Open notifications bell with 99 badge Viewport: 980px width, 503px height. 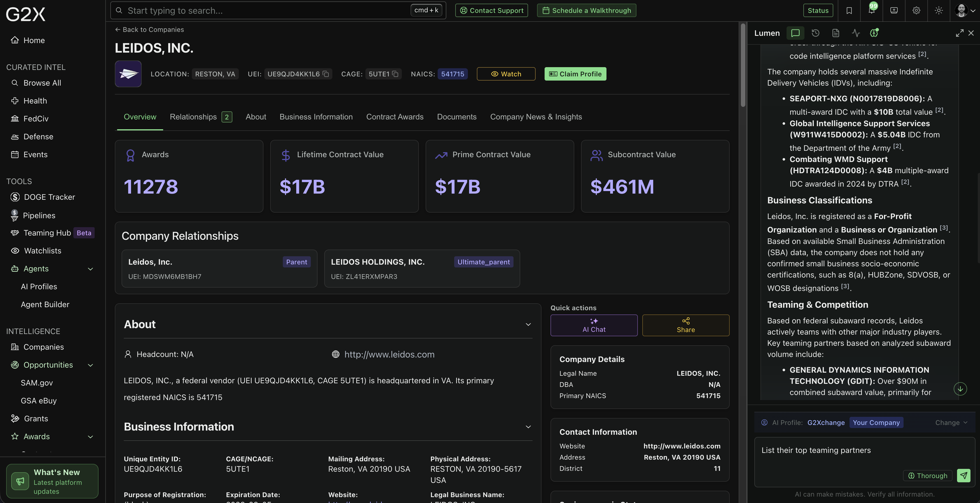point(872,10)
